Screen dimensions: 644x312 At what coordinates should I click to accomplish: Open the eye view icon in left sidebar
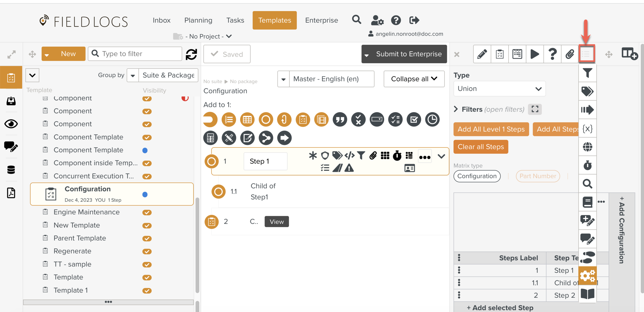(x=11, y=124)
